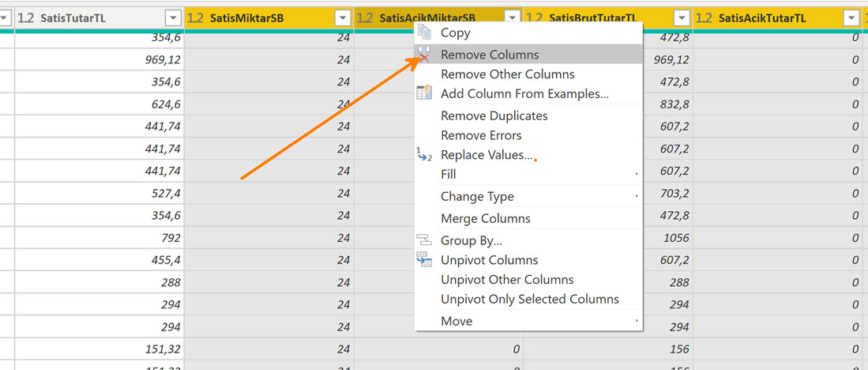
Task: Select the SatisAcikTutarTL column header
Action: [x=777, y=18]
